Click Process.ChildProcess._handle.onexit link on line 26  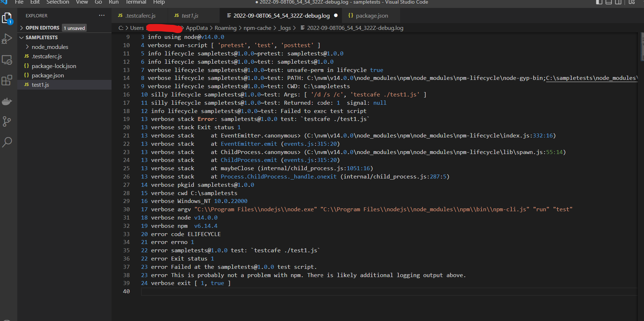pos(278,176)
